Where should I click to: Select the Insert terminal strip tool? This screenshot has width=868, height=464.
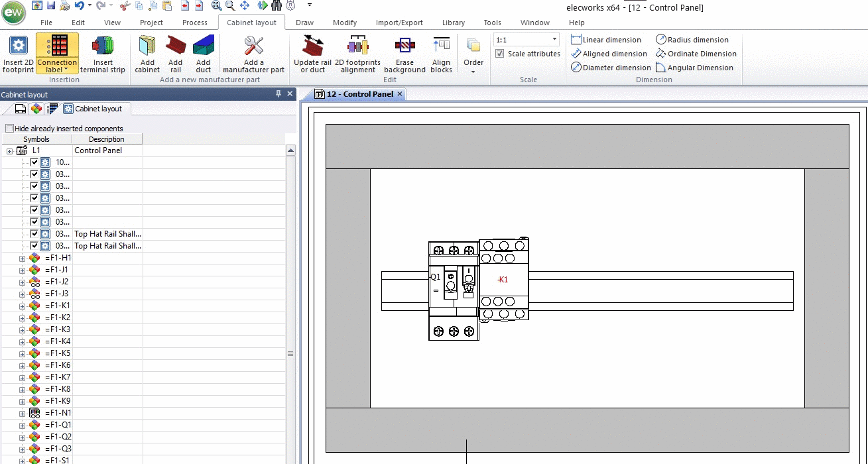tap(103, 54)
